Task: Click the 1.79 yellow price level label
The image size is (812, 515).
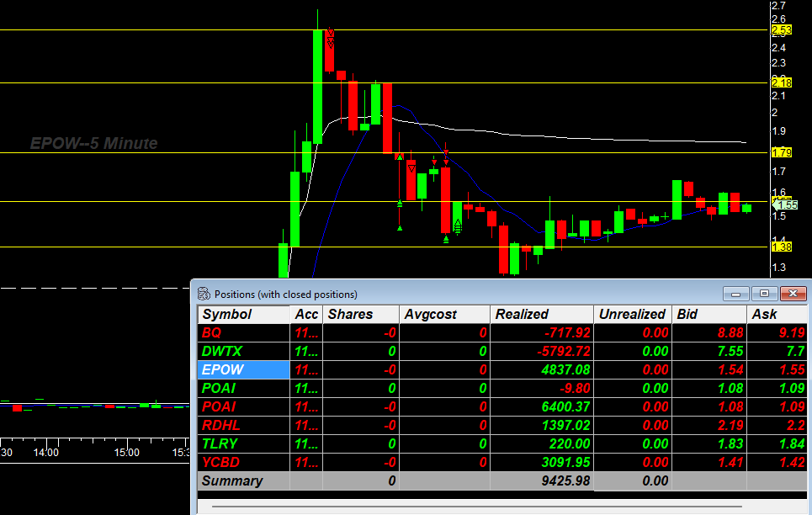Action: pos(782,152)
